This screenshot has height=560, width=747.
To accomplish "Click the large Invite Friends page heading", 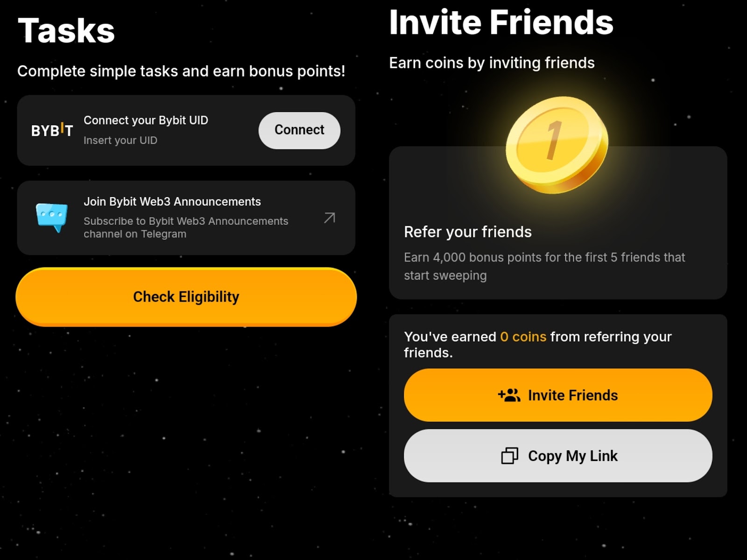I will [x=501, y=22].
